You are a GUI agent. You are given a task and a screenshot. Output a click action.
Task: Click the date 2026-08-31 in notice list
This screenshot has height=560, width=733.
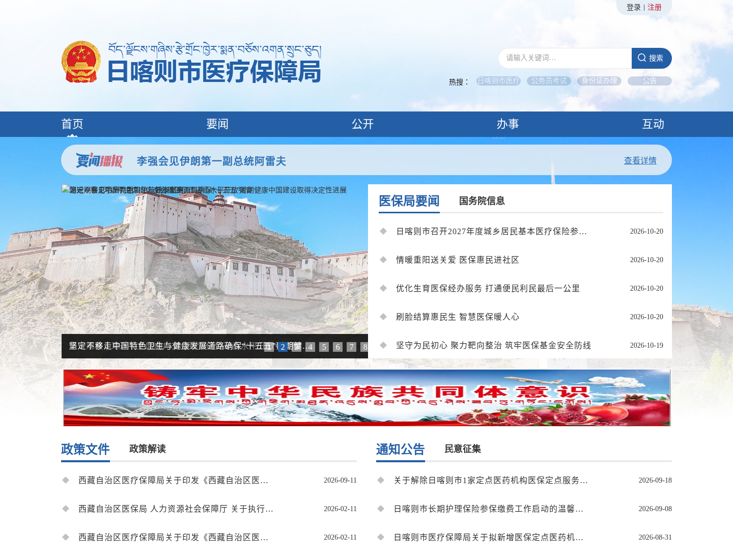(x=655, y=537)
